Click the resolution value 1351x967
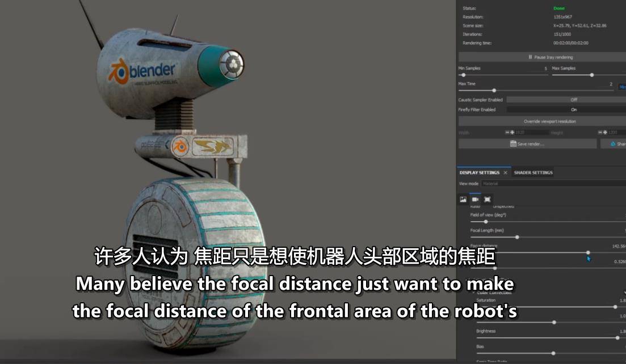 (x=562, y=17)
